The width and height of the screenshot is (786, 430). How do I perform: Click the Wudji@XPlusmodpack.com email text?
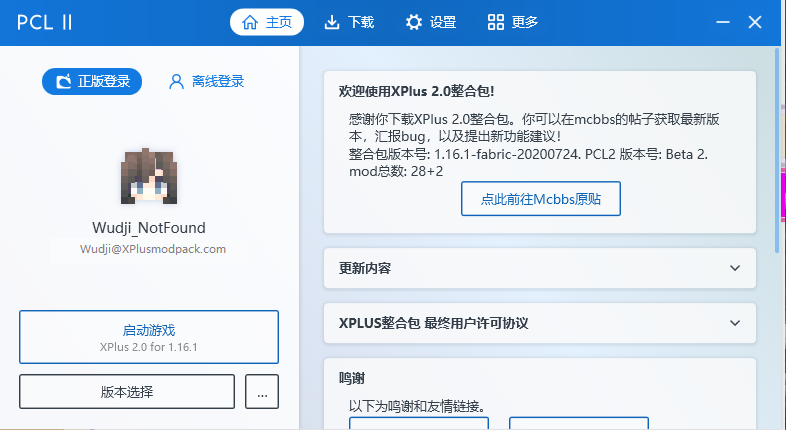tap(153, 249)
